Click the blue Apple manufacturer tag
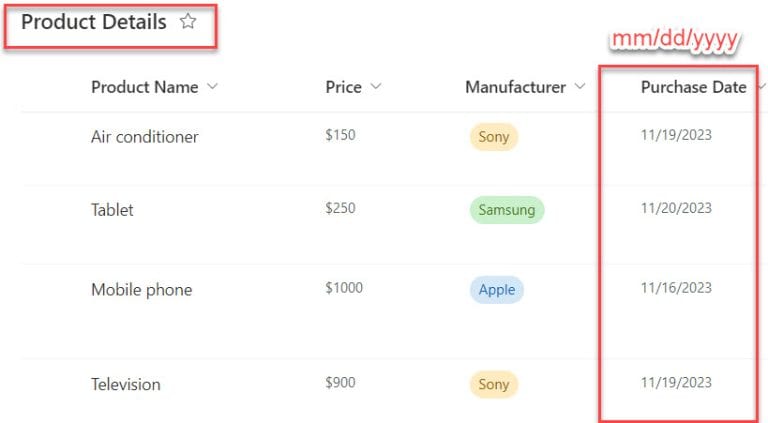Viewport: 768px width, 423px height. tap(496, 290)
